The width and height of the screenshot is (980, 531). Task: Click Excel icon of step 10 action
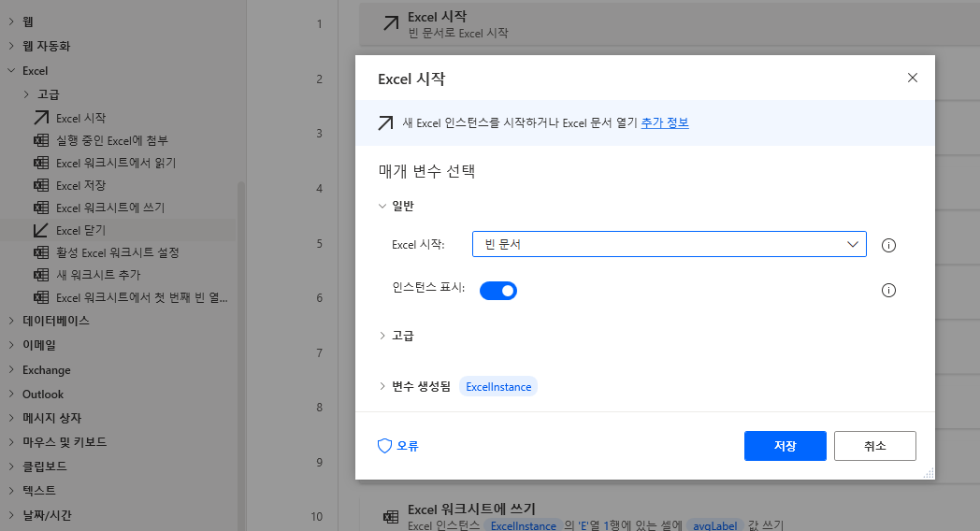391,517
